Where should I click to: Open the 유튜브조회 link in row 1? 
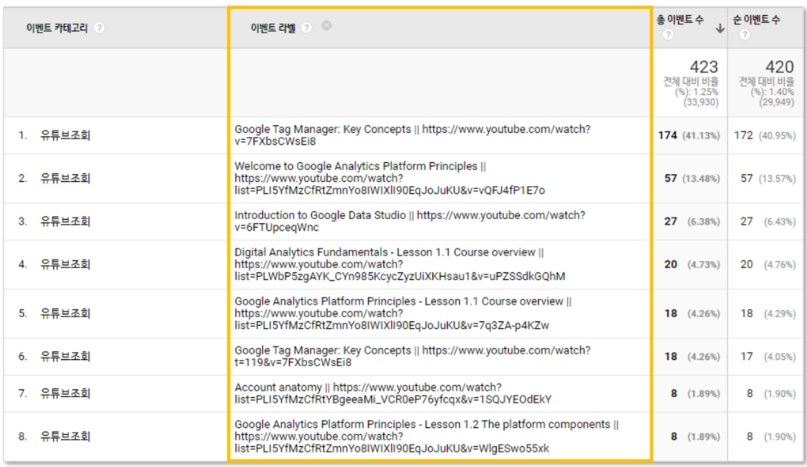[65, 135]
